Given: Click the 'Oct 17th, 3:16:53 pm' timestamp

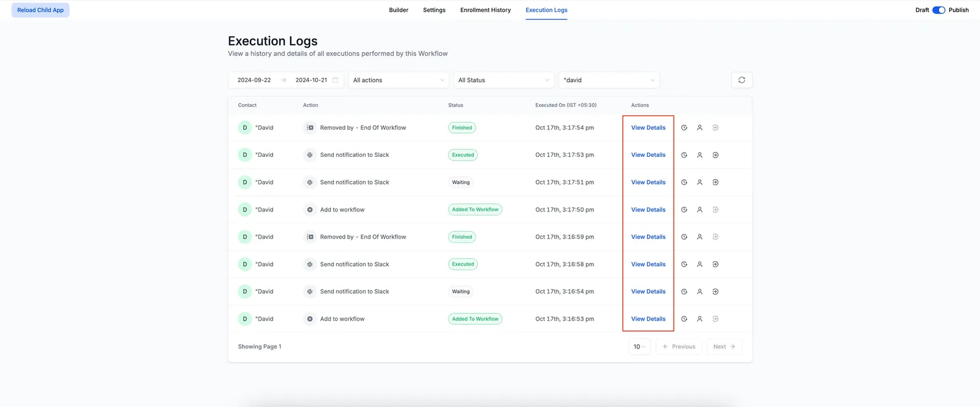Looking at the screenshot, I should click(565, 319).
